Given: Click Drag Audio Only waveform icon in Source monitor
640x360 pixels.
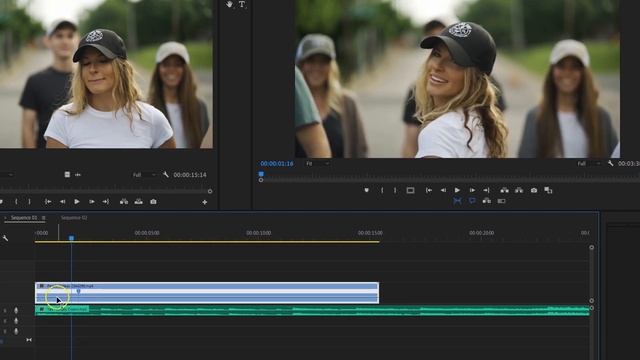Looking at the screenshot, I should pos(78,175).
